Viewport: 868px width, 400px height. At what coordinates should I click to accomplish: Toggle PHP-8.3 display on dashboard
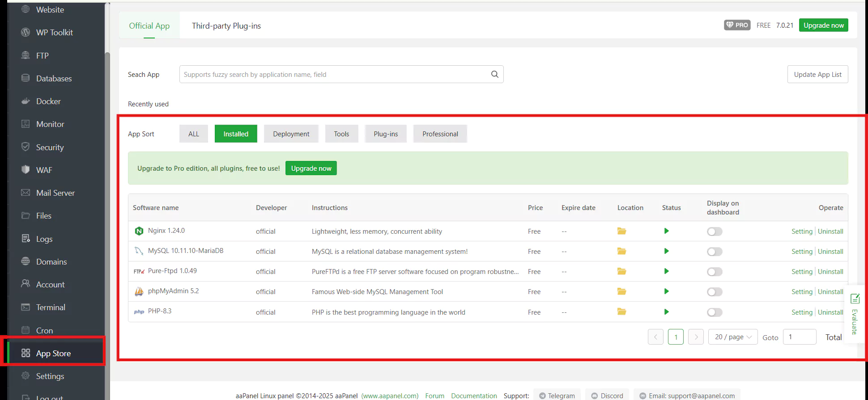click(715, 312)
